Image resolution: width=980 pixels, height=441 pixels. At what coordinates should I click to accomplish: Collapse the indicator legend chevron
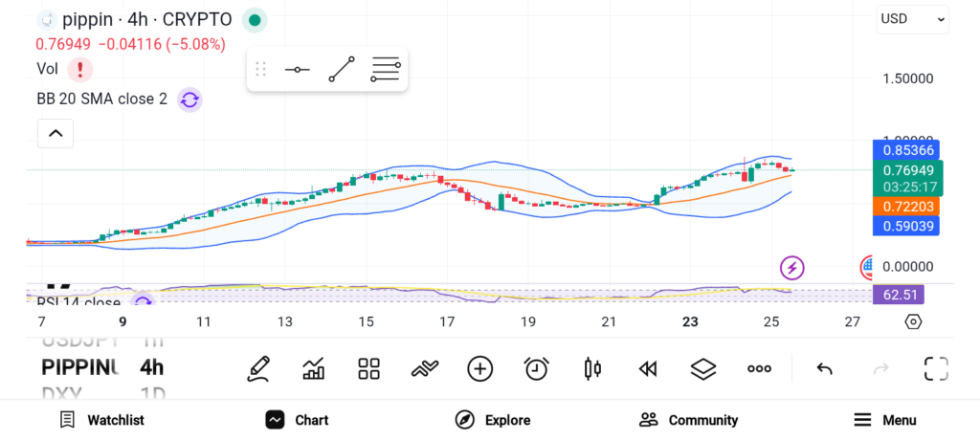click(56, 133)
